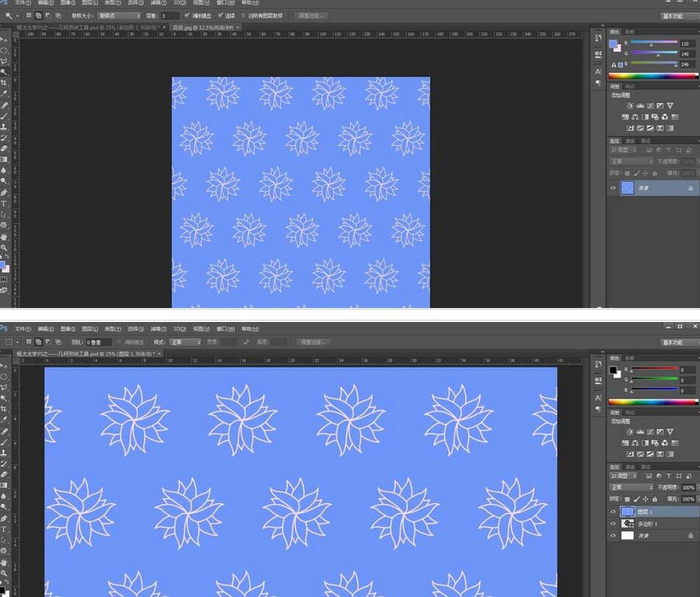Open the Help menu in the bottom window
Screen dimensions: 700x597
[x=250, y=329]
